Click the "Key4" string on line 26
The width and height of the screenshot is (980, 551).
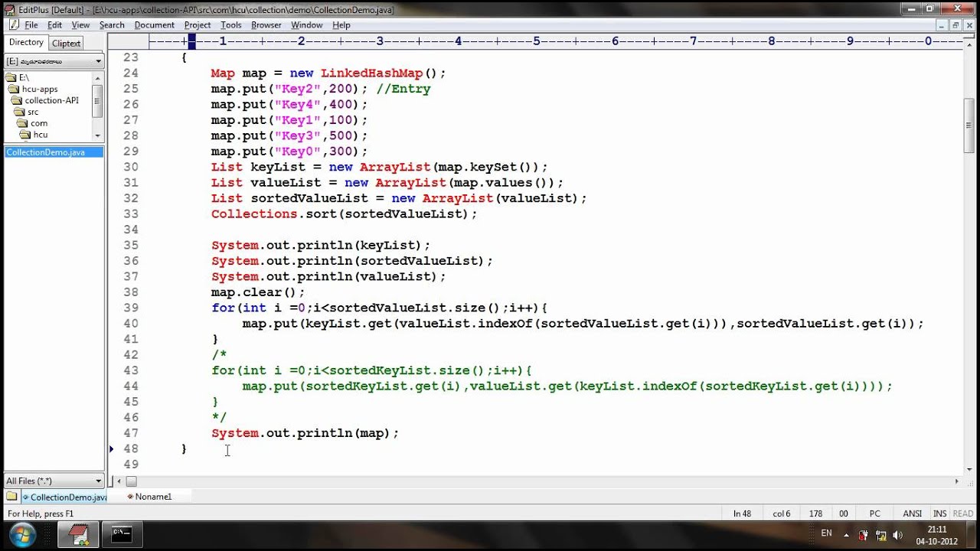pyautogui.click(x=299, y=104)
